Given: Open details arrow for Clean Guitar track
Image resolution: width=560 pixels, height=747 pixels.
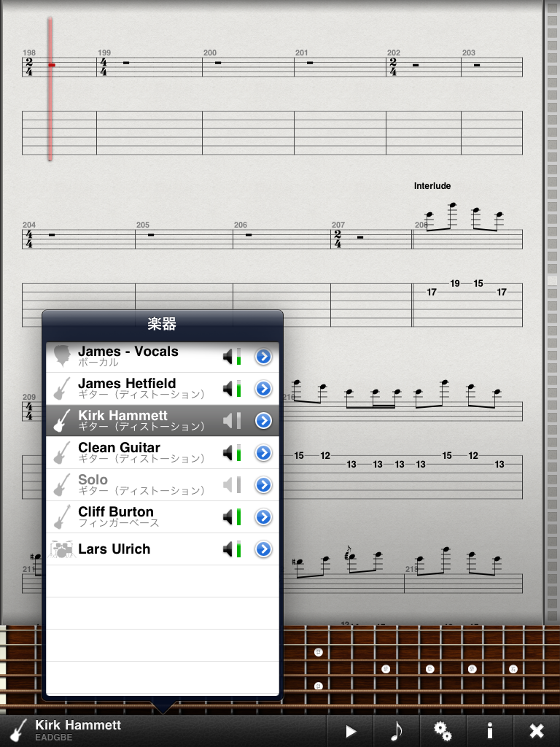Looking at the screenshot, I should 263,453.
